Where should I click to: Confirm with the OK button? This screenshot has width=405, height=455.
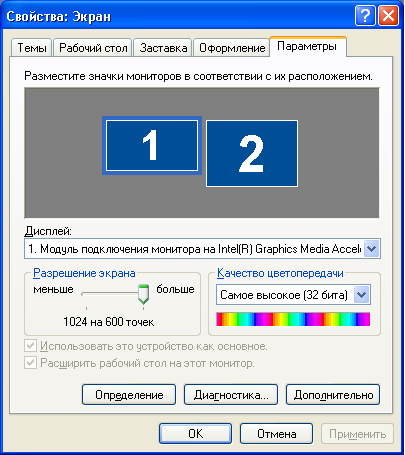pos(195,433)
